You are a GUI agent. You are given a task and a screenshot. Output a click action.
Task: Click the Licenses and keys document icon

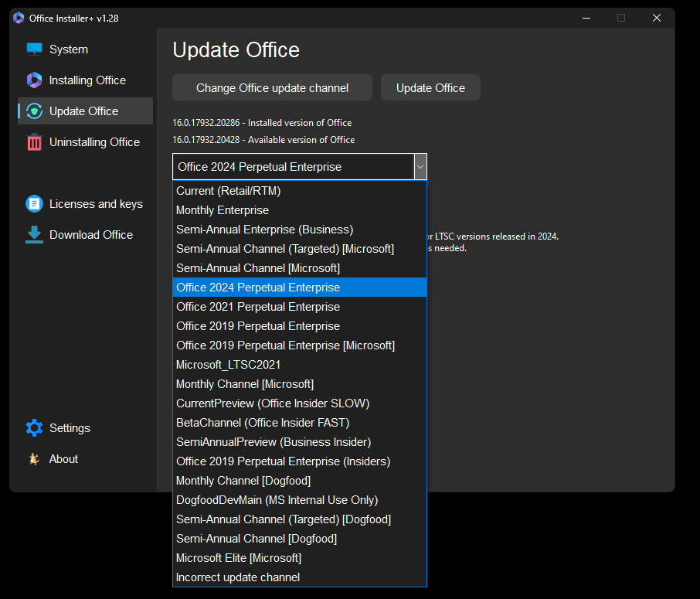[34, 204]
